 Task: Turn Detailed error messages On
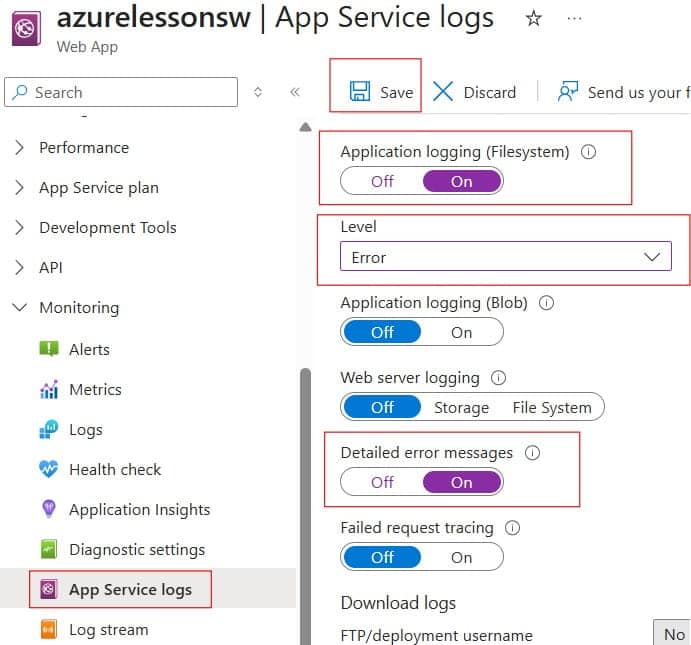462,482
